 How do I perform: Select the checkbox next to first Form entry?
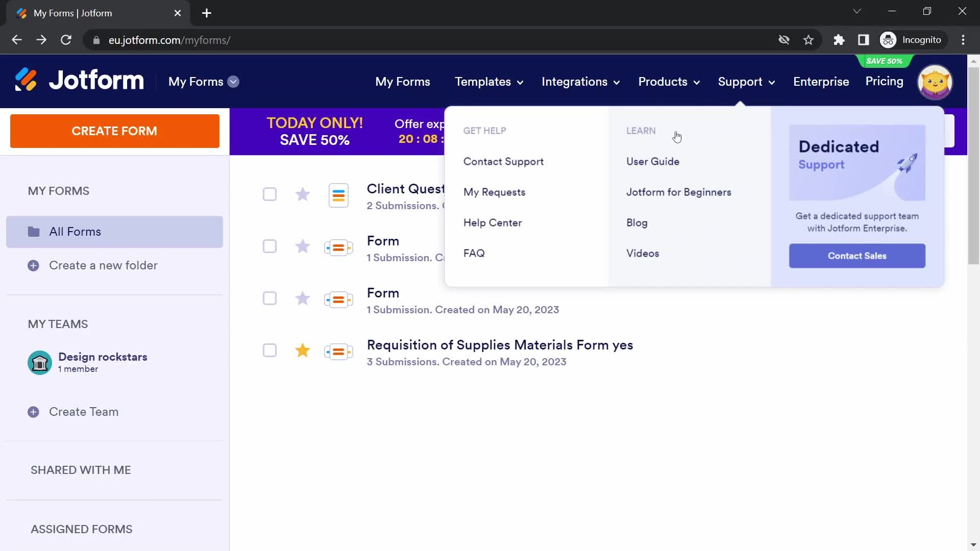[270, 245]
